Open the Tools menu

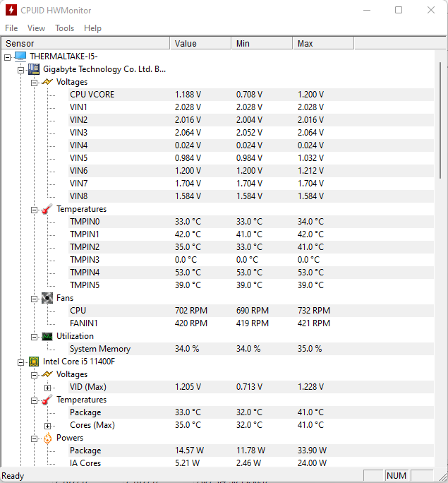coord(65,28)
